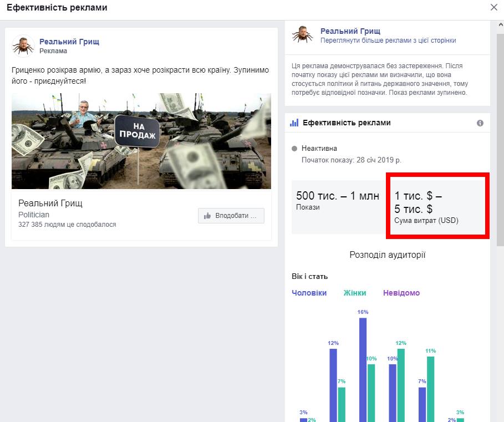This screenshot has height=422, width=504.
Task: Click the Реальний Грищ title below image
Action: [x=50, y=204]
